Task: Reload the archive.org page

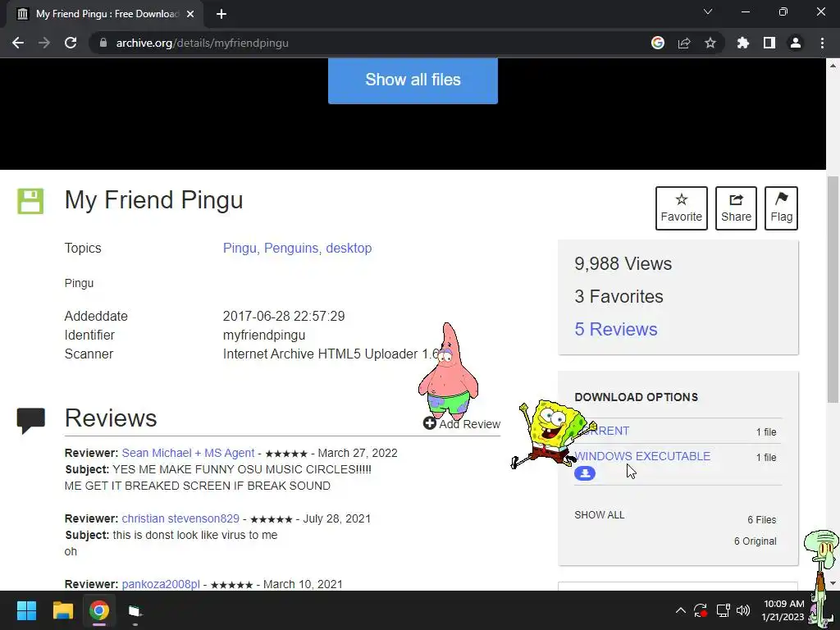Action: (71, 43)
